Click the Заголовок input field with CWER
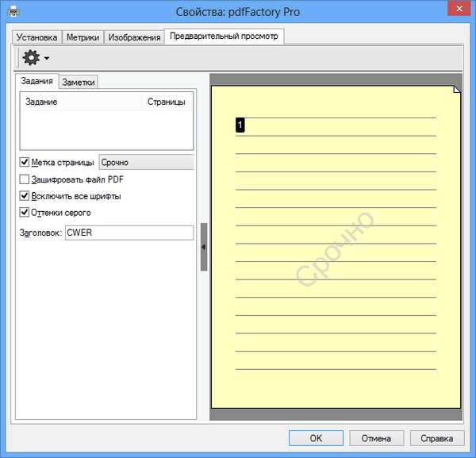476x458 pixels. point(129,233)
